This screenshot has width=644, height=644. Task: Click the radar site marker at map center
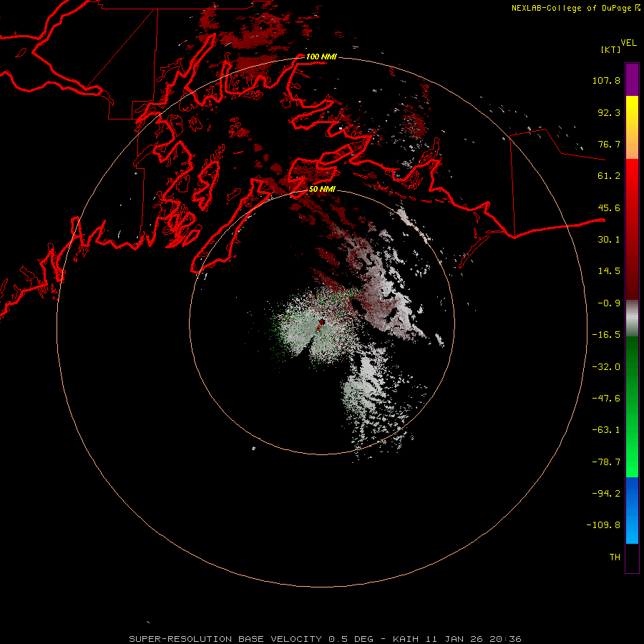[x=320, y=325]
